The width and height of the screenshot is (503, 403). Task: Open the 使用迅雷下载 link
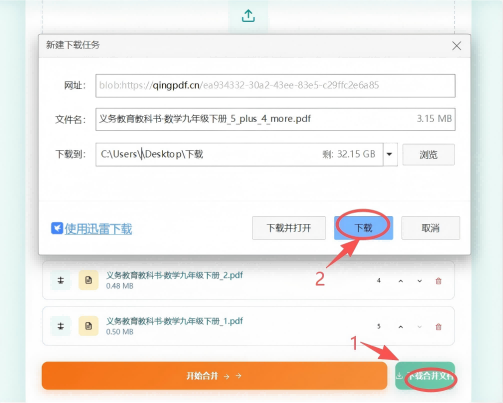98,229
